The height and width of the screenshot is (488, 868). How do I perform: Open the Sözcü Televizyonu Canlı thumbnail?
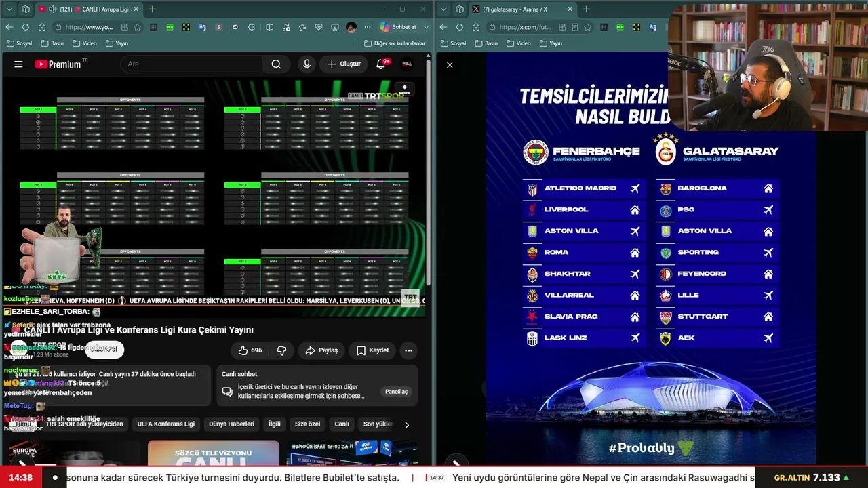coord(214,453)
